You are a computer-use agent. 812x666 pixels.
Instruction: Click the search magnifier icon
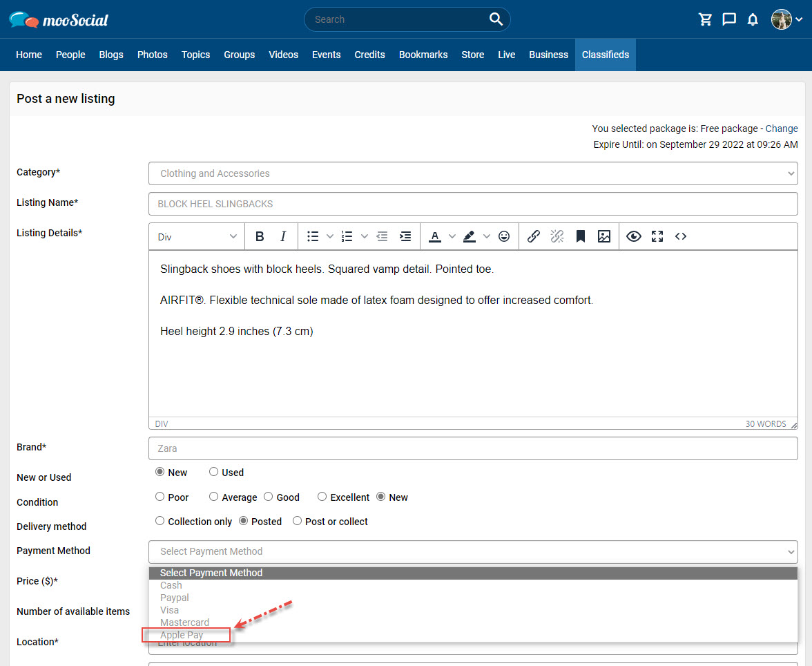(496, 19)
